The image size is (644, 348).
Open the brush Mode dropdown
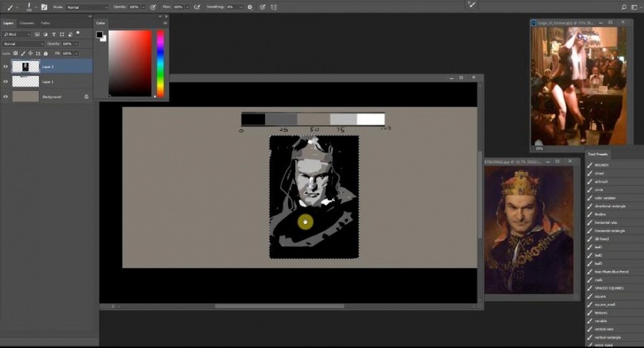pos(87,7)
